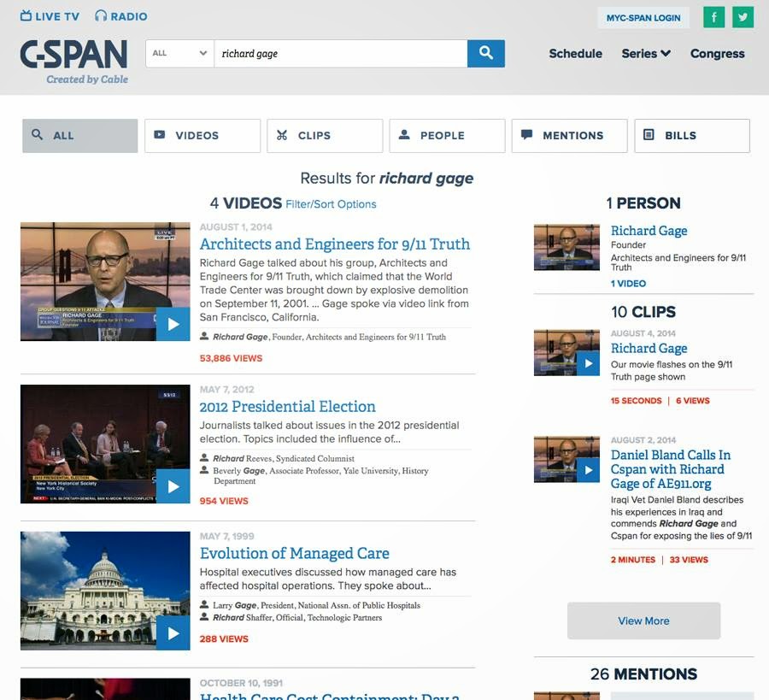Open the Congress menu item
The height and width of the screenshot is (700, 769).
(717, 54)
